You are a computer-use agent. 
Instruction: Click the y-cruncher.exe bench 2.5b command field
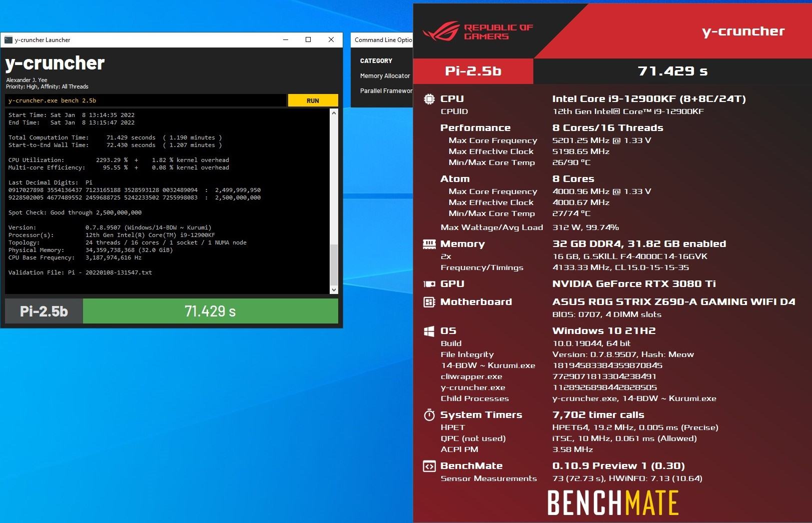(x=146, y=100)
